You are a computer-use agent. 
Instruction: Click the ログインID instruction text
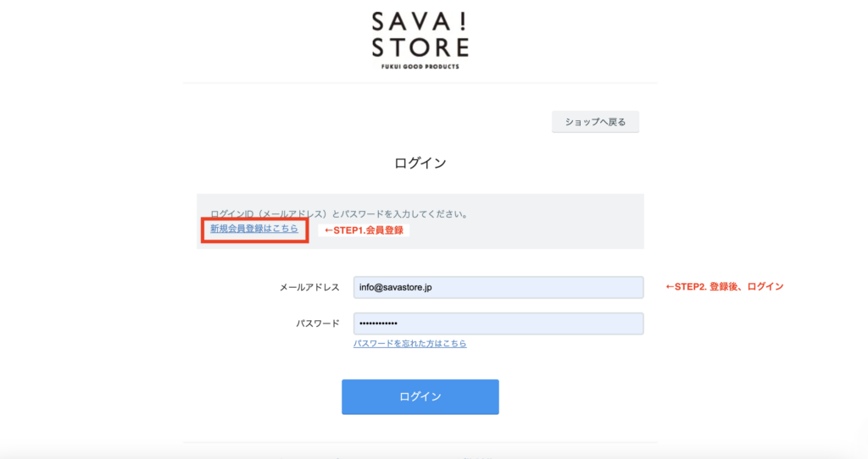click(339, 214)
